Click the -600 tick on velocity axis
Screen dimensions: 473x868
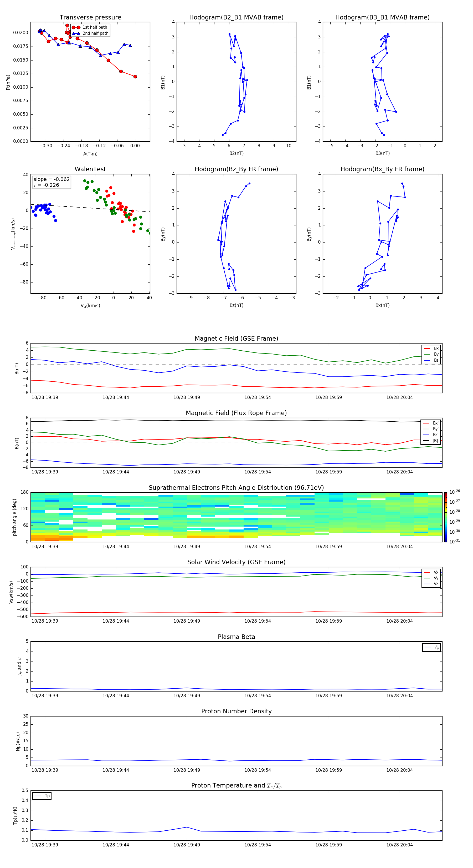(22, 617)
